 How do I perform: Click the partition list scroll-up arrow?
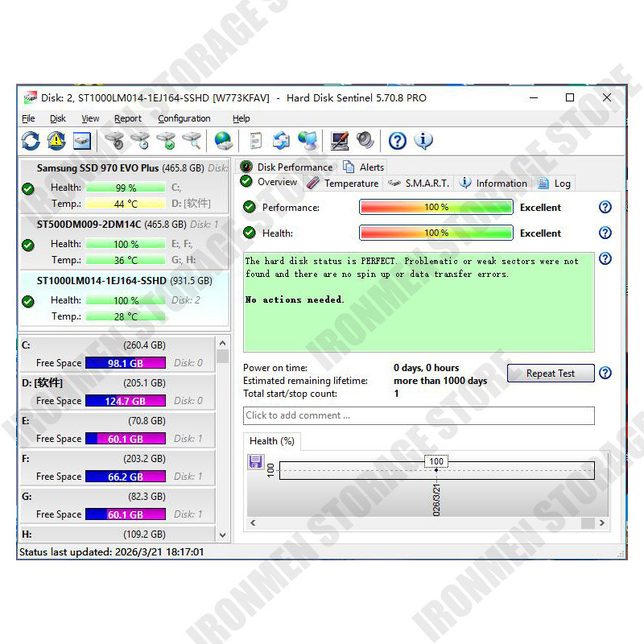click(x=223, y=343)
